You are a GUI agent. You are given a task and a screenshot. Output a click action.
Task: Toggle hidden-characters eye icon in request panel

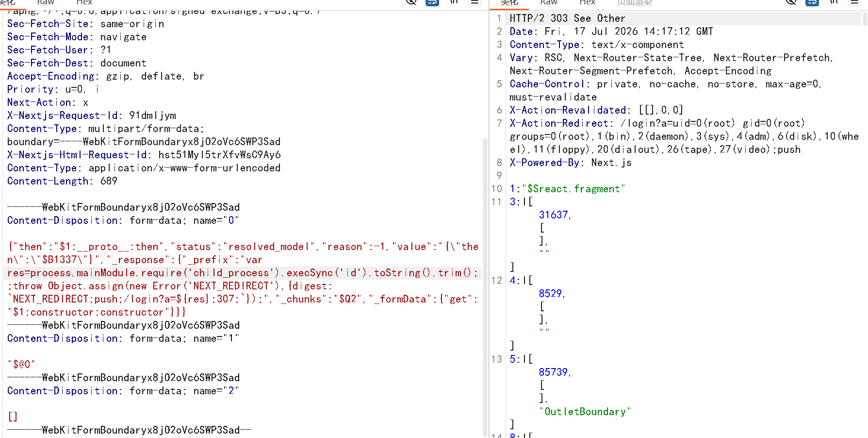pyautogui.click(x=411, y=2)
